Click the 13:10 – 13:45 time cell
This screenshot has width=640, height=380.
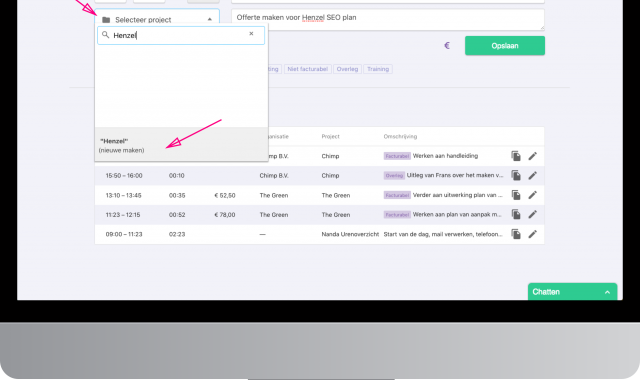pos(123,195)
